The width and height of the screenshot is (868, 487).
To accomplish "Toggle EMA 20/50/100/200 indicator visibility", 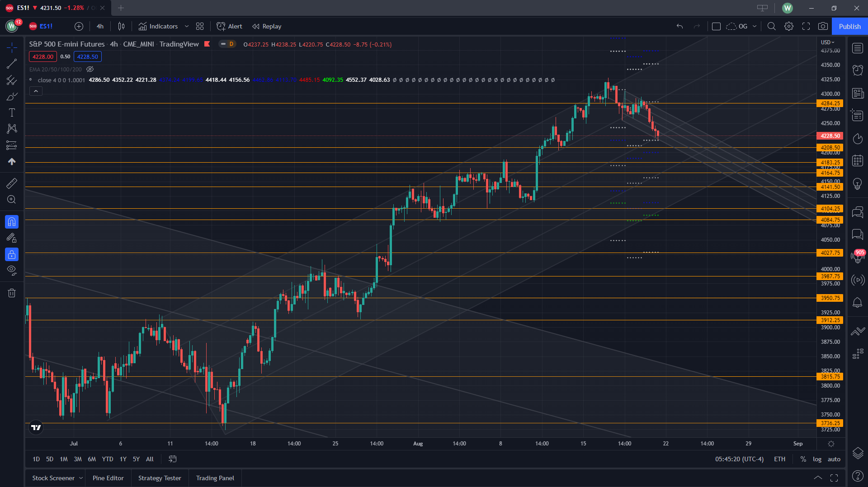I will pos(90,69).
